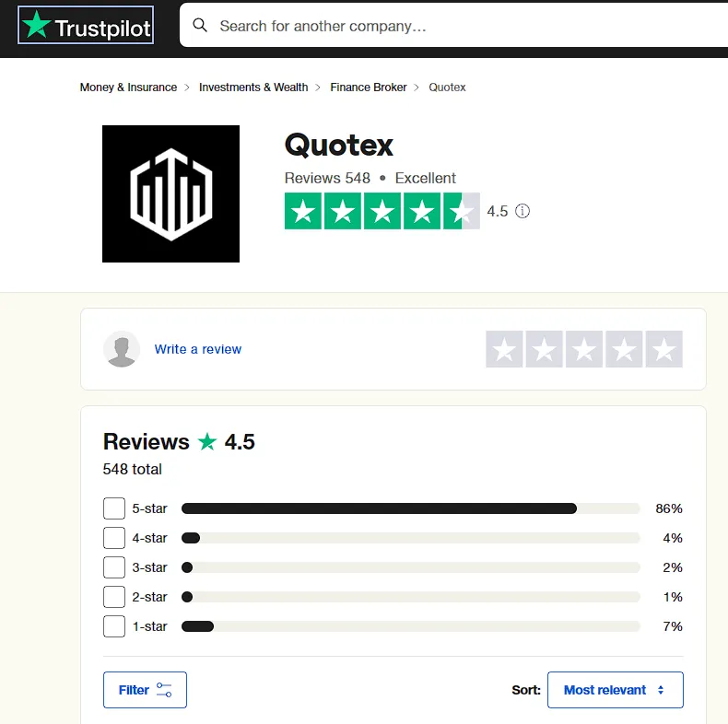Tick the 5-star filter checkbox
Viewport: 728px width, 724px height.
coord(114,508)
